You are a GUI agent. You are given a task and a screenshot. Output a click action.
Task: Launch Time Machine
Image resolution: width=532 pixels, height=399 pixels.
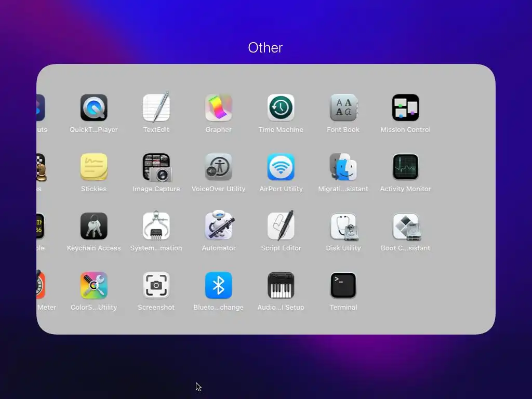[281, 108]
